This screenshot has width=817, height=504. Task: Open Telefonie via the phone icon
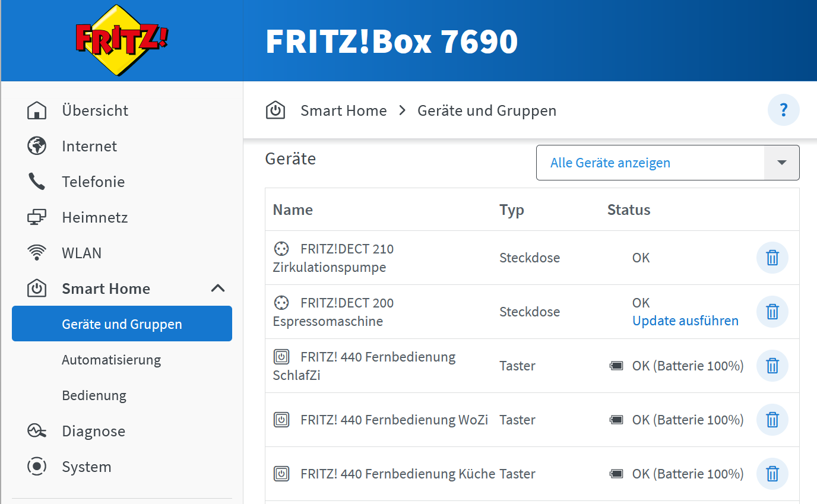37,181
